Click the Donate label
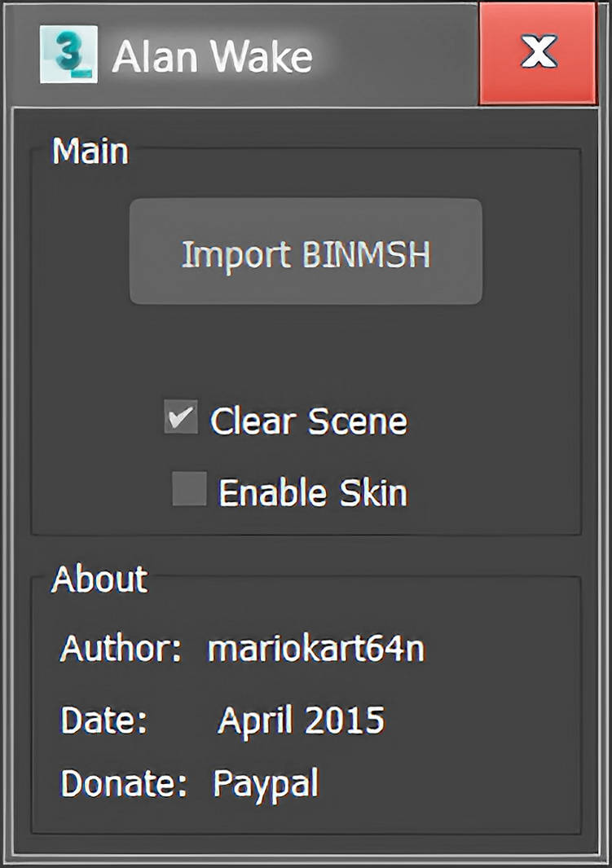Viewport: 612px width, 868px height. coord(121,783)
